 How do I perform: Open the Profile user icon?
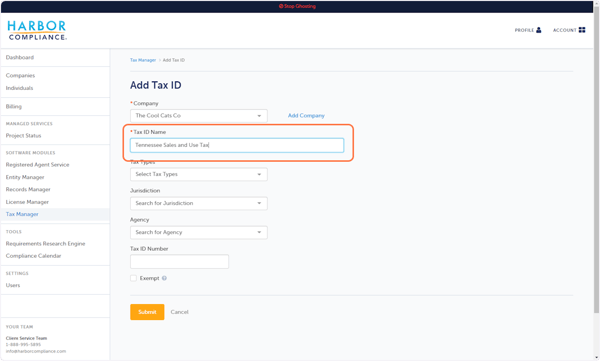(539, 30)
